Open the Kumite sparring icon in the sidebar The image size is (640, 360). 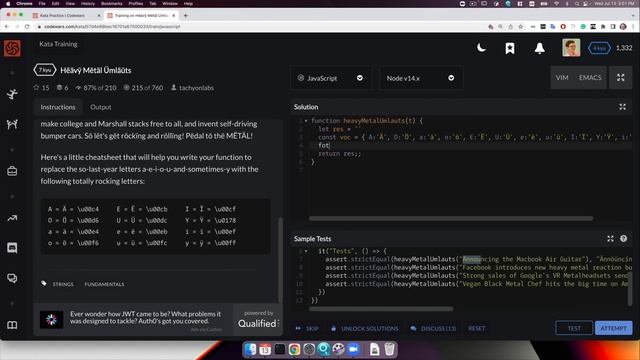[x=12, y=124]
